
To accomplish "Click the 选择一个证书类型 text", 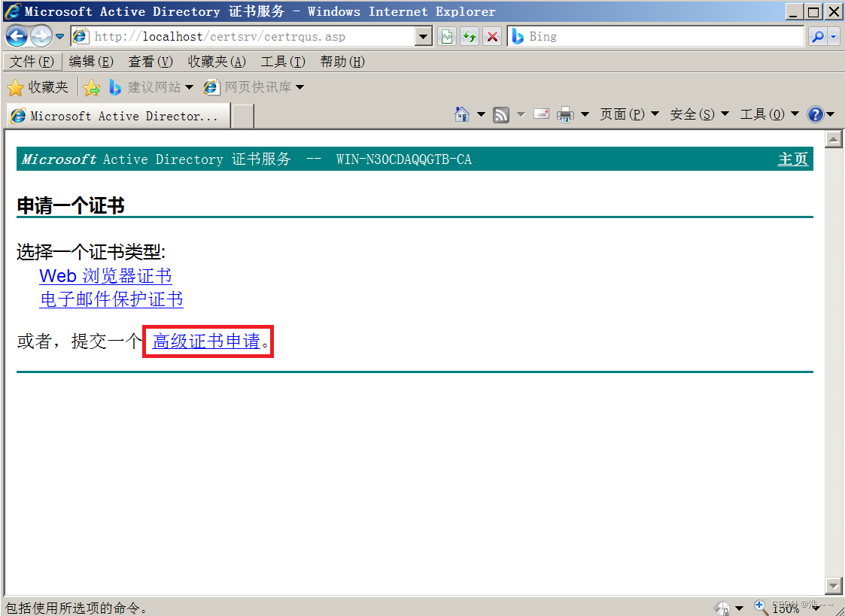I will click(91, 252).
